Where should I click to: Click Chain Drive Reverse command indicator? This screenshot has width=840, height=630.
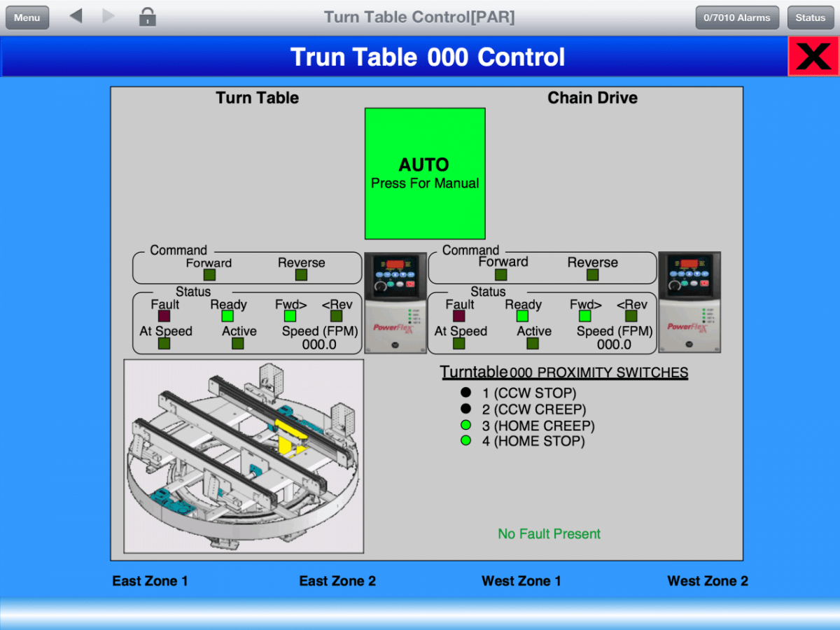592,274
